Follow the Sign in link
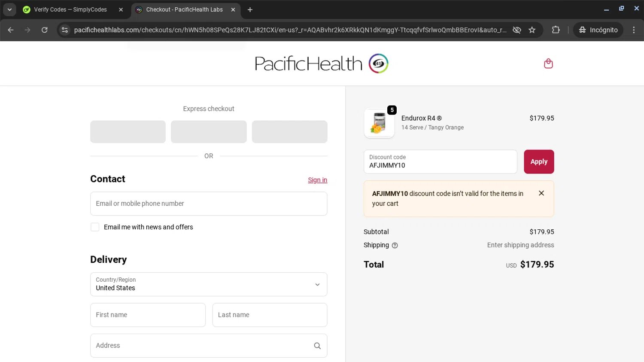 click(x=317, y=180)
